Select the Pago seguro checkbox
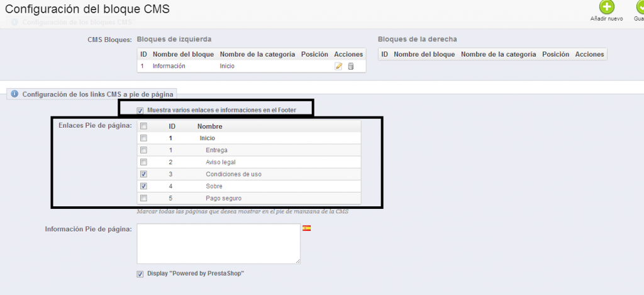644x295 pixels. 143,198
